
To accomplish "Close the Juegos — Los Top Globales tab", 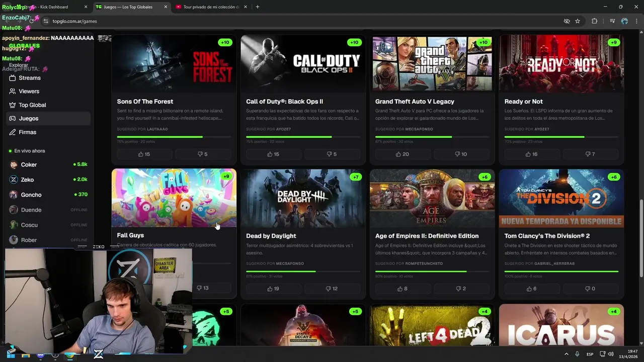I will 165,7.
